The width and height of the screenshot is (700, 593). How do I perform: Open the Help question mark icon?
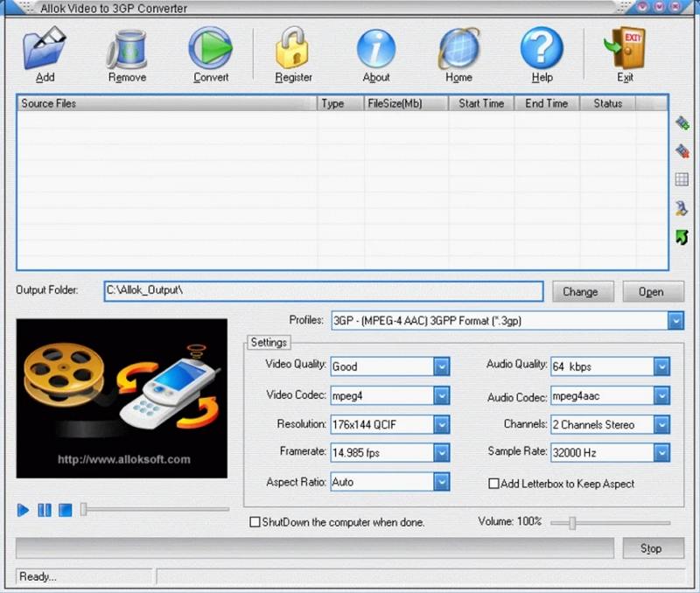542,49
